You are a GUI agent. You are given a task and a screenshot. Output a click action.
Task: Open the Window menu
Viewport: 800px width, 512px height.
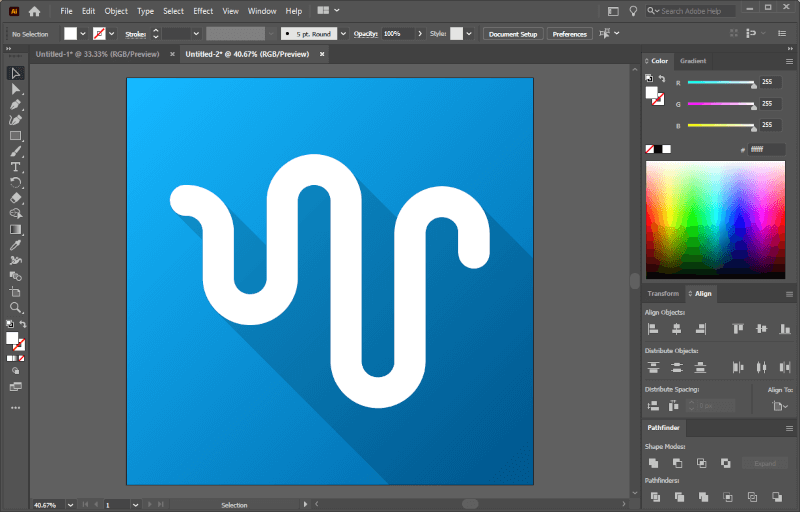pyautogui.click(x=262, y=11)
